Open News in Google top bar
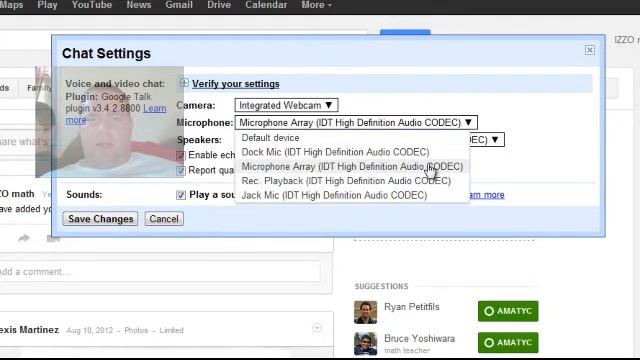The width and height of the screenshot is (640, 360). (x=139, y=5)
